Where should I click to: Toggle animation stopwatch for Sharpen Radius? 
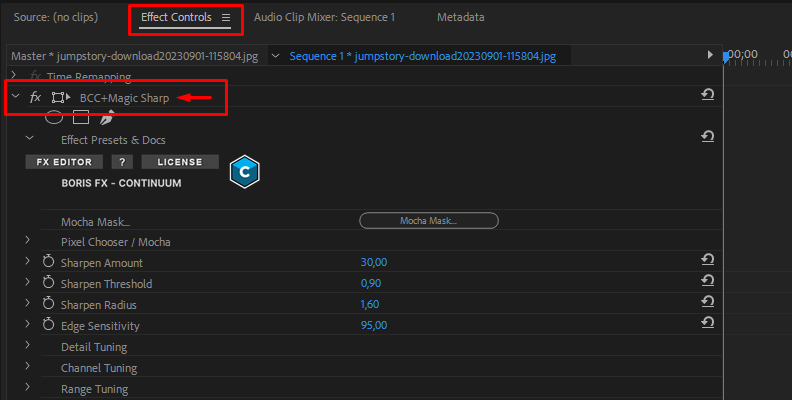coord(48,303)
